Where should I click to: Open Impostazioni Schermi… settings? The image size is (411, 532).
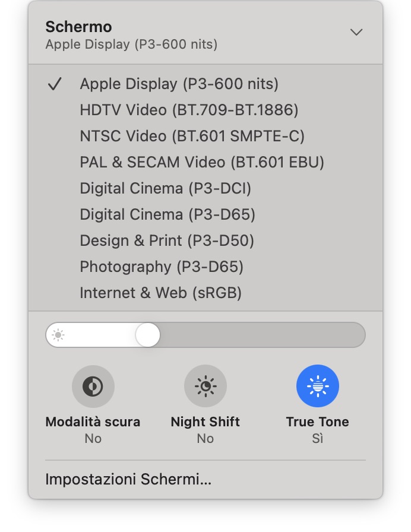[x=128, y=479]
